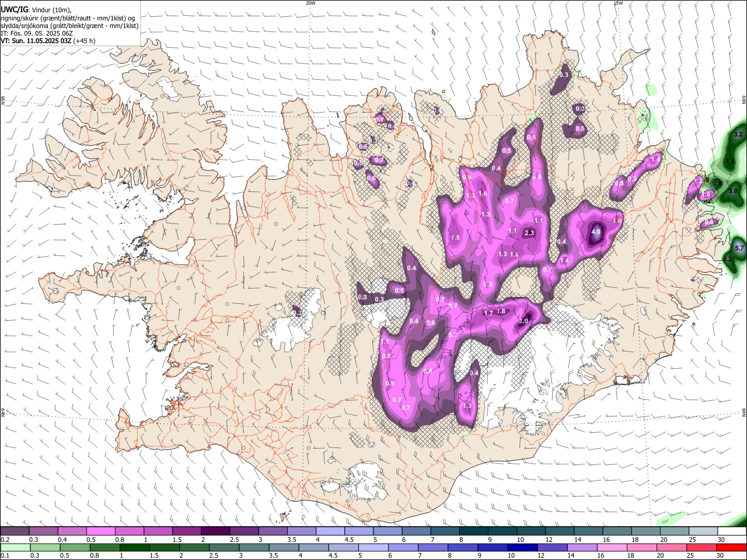Select the magenta swatch between 1.5 and 2 in snow scale
Viewport: 747px width, 560px height.
(186, 531)
